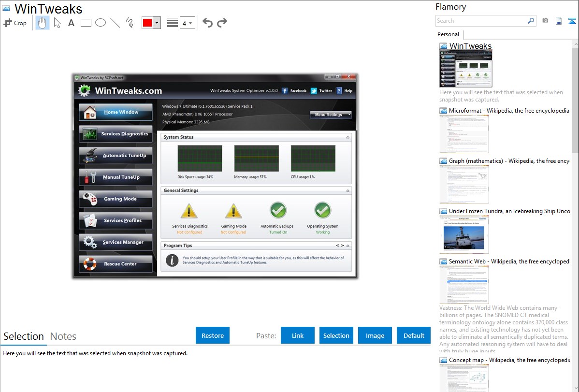579x392 pixels.
Task: Activate the hand pan tool
Action: pos(43,23)
